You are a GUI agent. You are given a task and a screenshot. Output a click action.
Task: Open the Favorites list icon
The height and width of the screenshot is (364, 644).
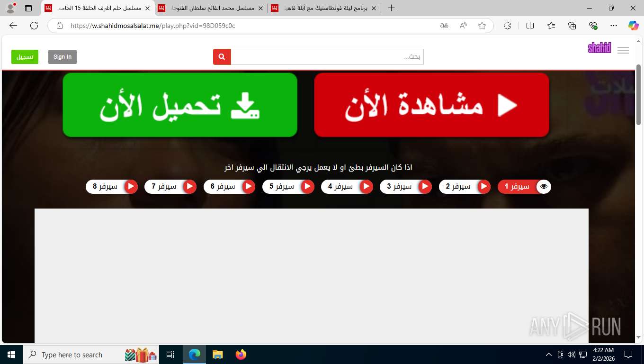551,26
